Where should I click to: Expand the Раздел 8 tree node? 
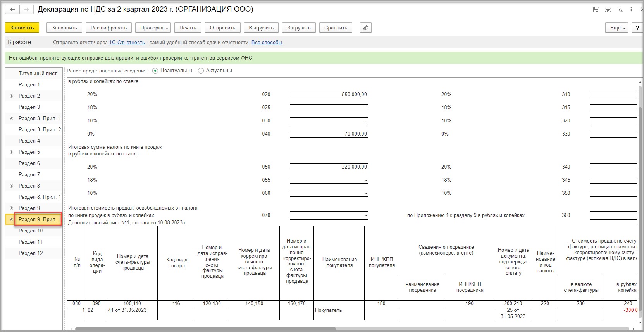pos(11,186)
